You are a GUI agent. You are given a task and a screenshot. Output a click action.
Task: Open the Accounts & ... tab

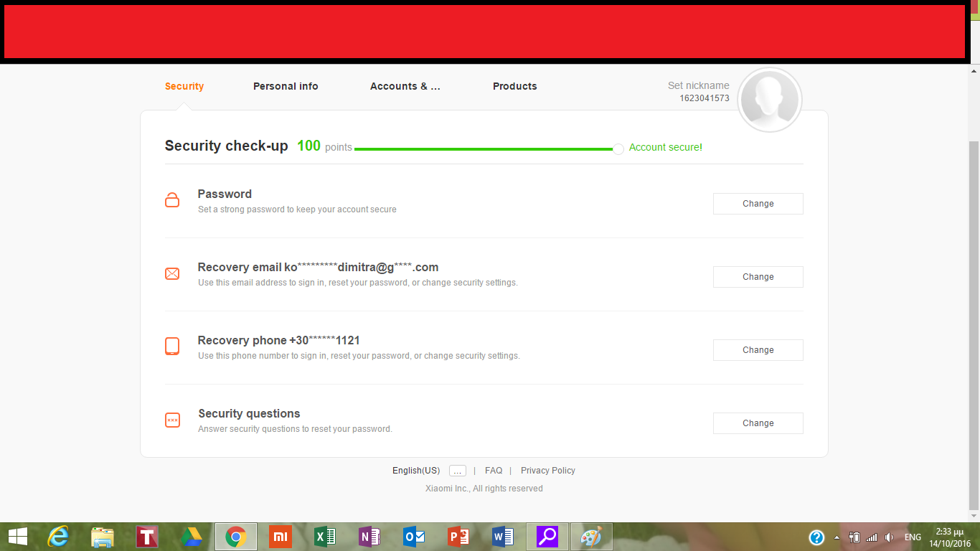click(405, 86)
